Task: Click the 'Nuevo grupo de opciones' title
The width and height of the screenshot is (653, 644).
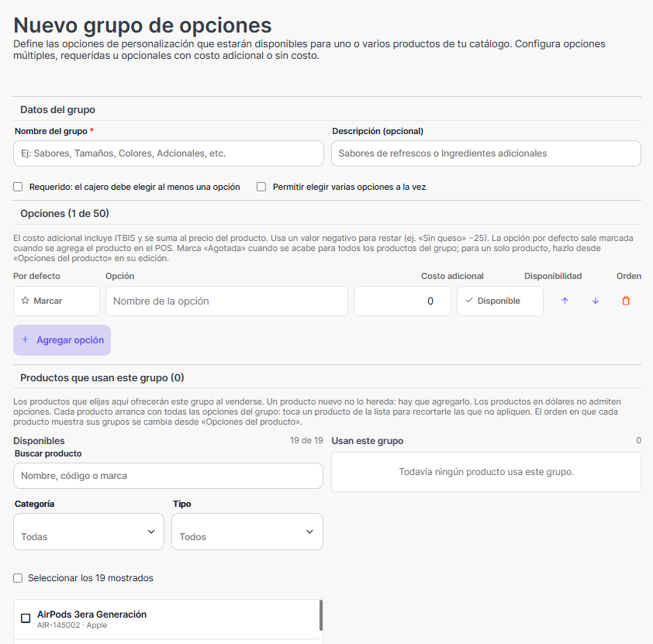Action: click(x=143, y=25)
